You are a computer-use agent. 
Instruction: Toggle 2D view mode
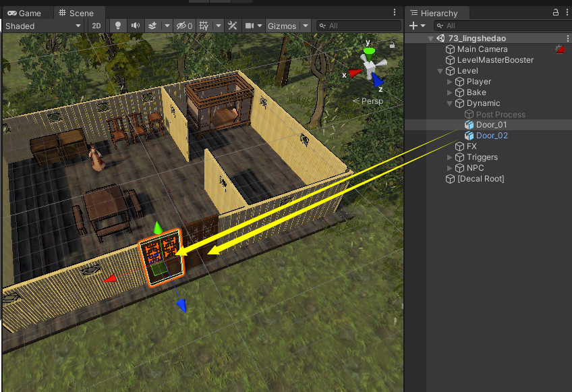pos(96,26)
